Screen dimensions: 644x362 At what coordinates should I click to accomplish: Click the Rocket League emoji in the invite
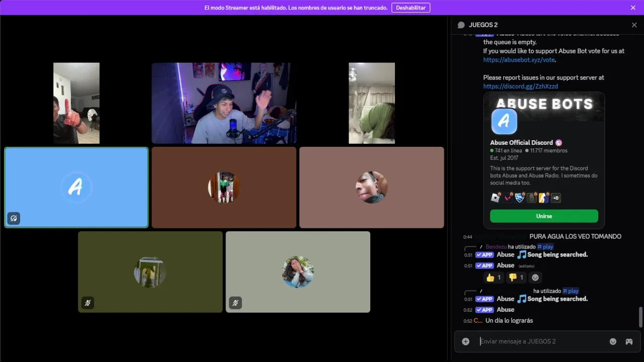[x=520, y=198]
